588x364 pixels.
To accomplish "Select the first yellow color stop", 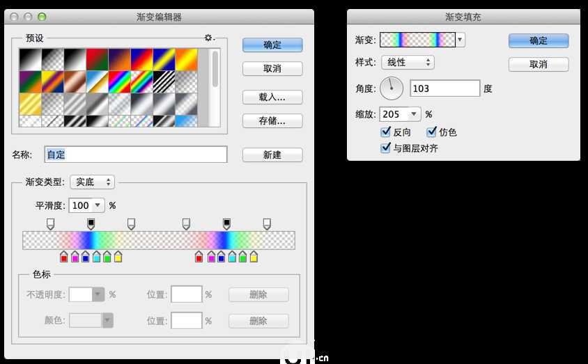I will [118, 257].
